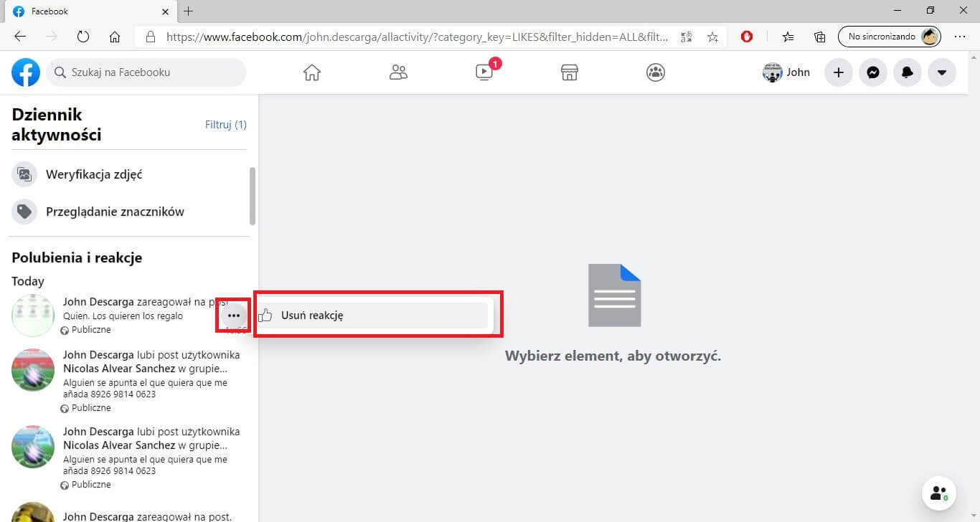Click the browser home icon
Screen dimensions: 980x522
pyautogui.click(x=114, y=37)
